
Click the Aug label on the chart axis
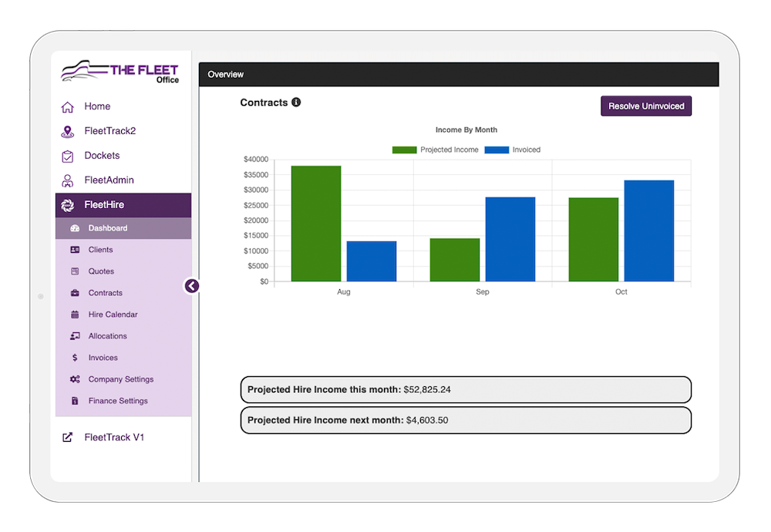click(x=344, y=292)
